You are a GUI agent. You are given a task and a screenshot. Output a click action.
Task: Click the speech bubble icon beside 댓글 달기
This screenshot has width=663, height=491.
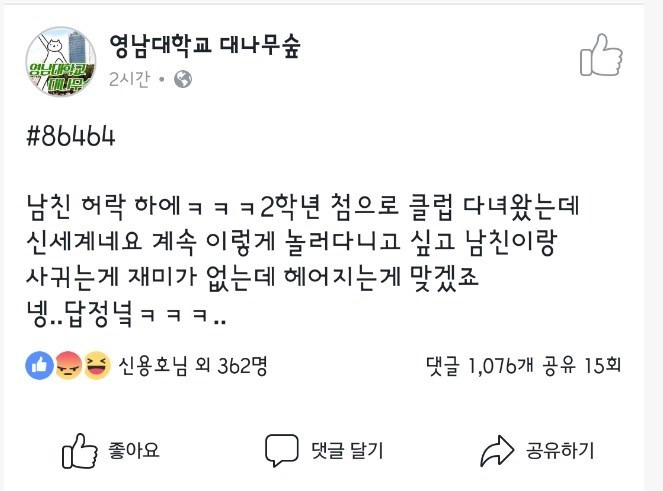282,450
